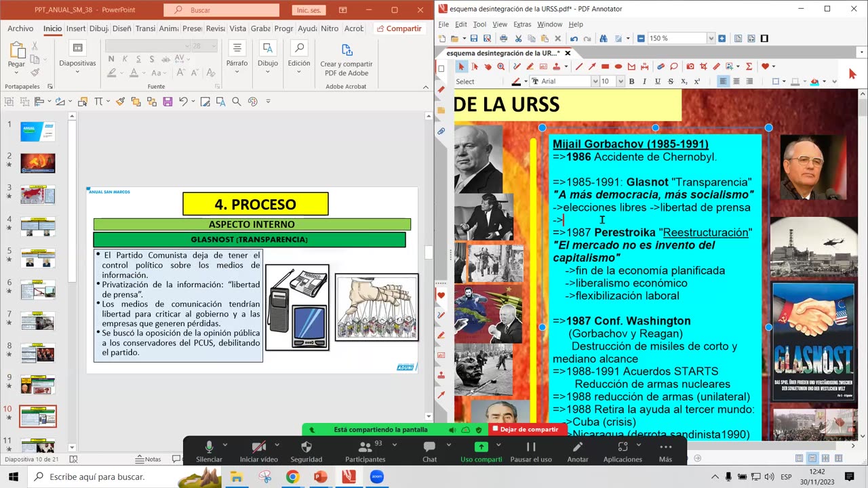Select slide 9 thumbnail in PowerPoint
This screenshot has width=868, height=488.
pos(38,385)
